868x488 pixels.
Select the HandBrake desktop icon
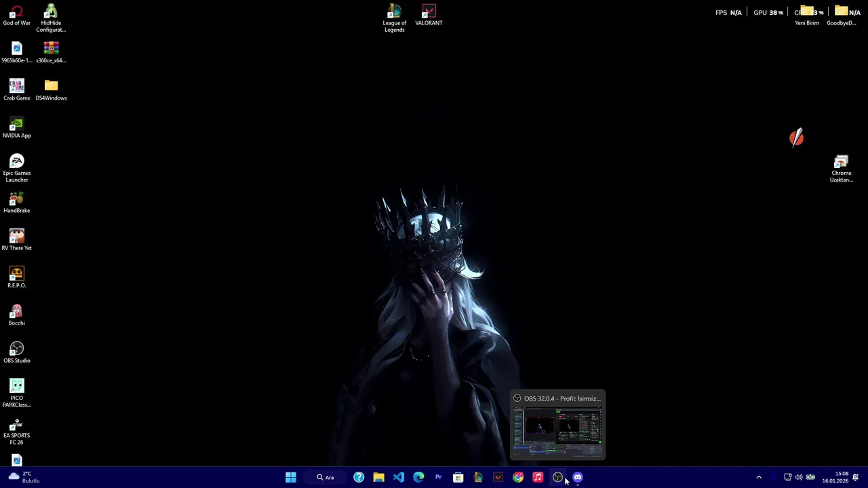point(16,203)
